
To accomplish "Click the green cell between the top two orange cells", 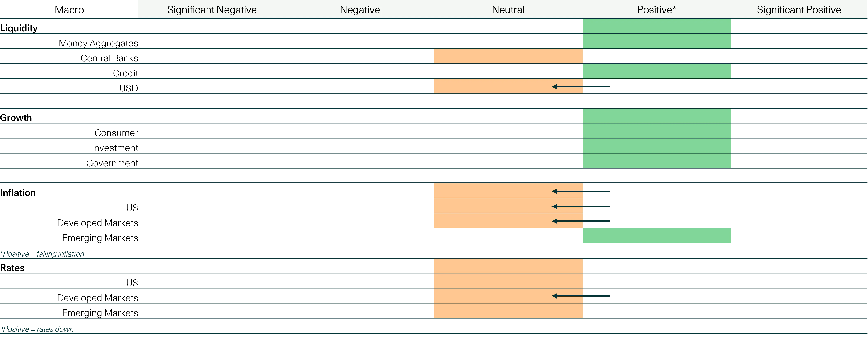I will pos(657,71).
